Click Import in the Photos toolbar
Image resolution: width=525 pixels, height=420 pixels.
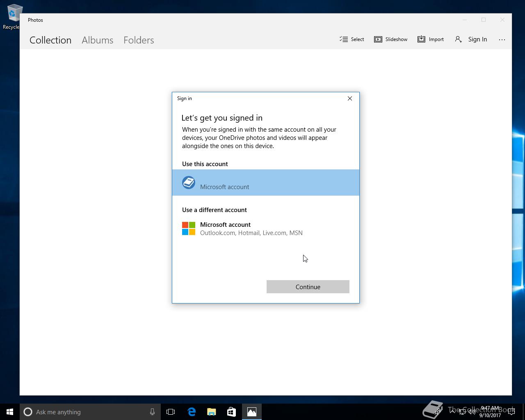point(431,39)
